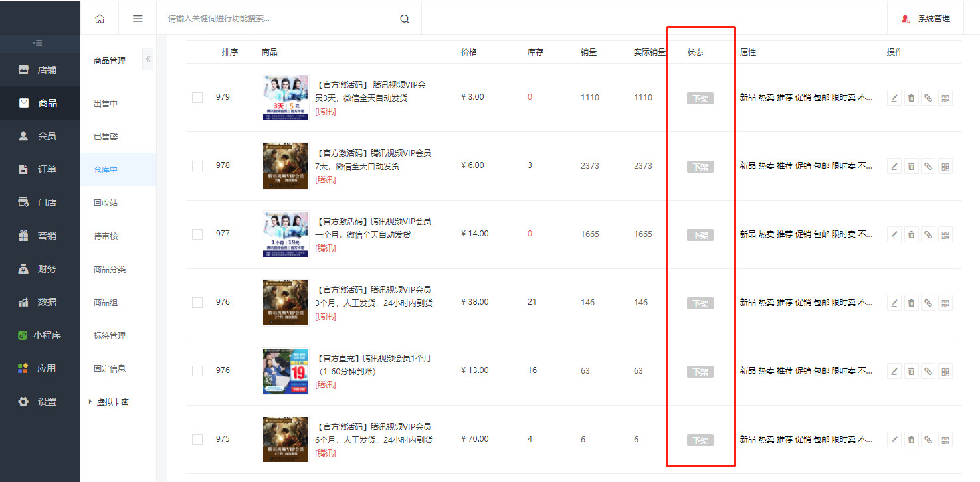
Task: Copy link icon for product 979
Action: 928,98
